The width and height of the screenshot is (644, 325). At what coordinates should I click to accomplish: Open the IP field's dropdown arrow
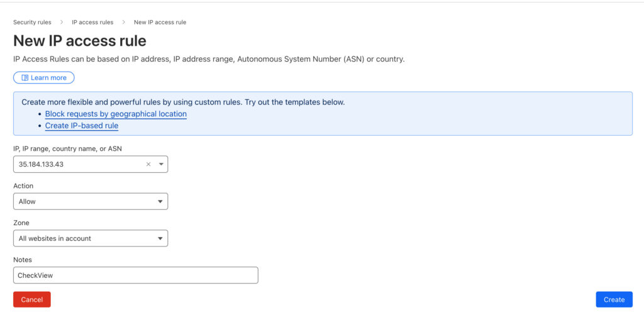[161, 164]
